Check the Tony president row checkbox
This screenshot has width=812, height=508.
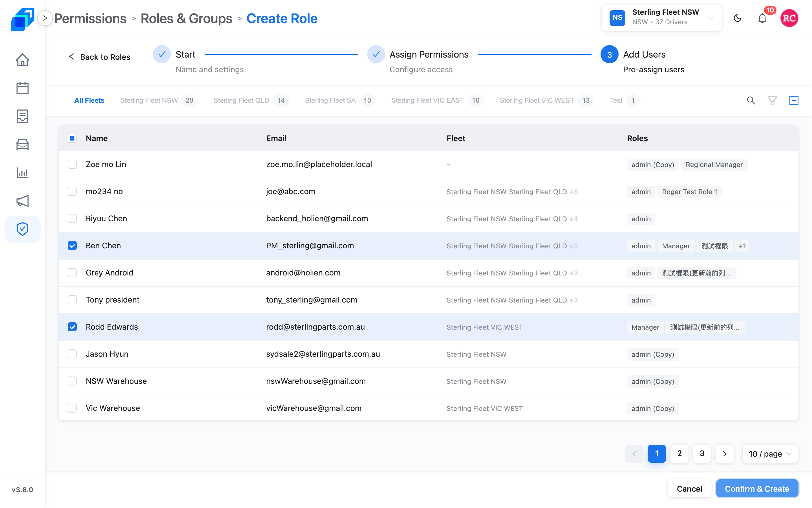pos(72,300)
